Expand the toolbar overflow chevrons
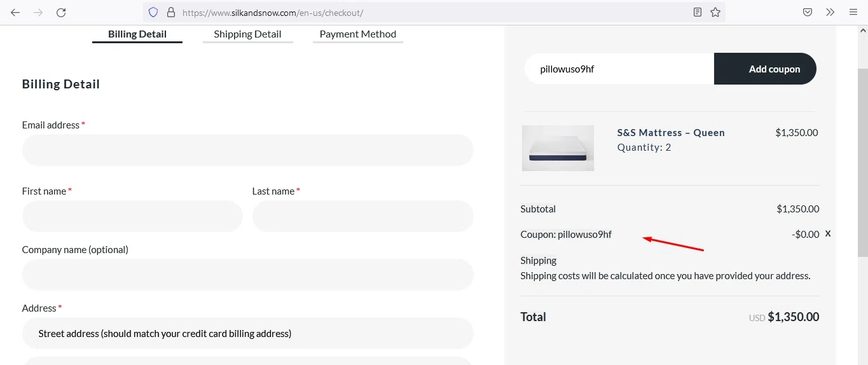 [x=830, y=12]
